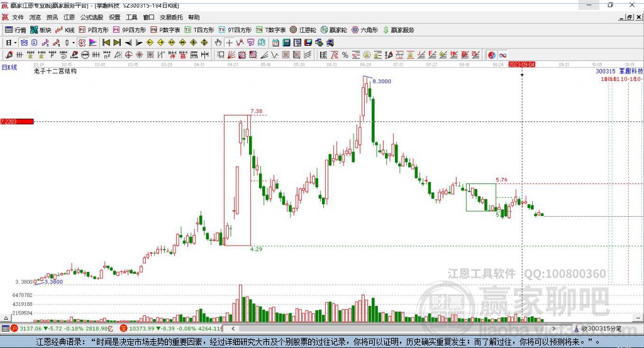Image resolution: width=644 pixels, height=348 pixels.
Task: Open the 六角形 hexagon tool
Action: click(365, 30)
